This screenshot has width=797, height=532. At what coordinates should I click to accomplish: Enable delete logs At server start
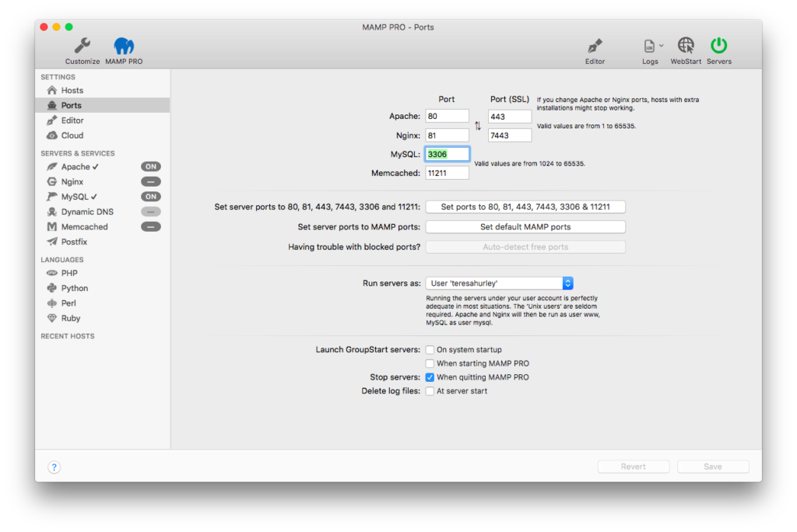(x=430, y=390)
